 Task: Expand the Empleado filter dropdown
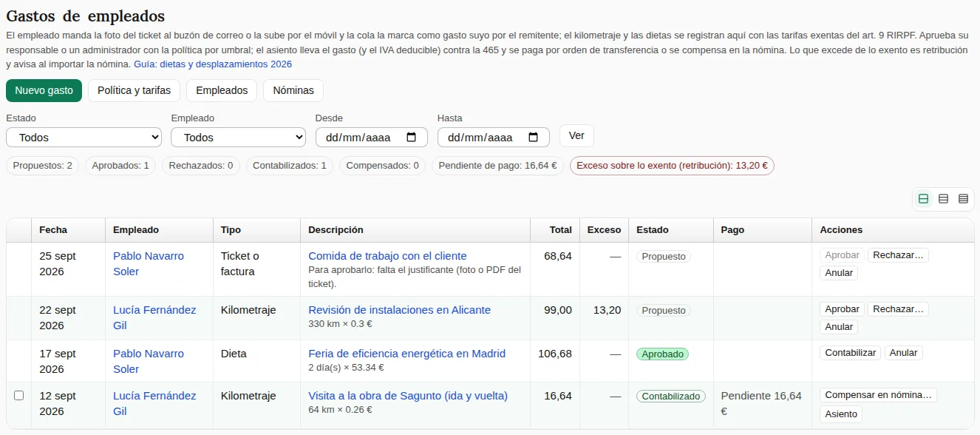point(238,138)
